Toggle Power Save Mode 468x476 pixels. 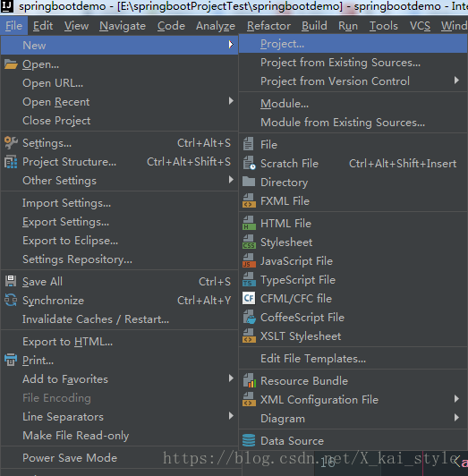[119, 458]
